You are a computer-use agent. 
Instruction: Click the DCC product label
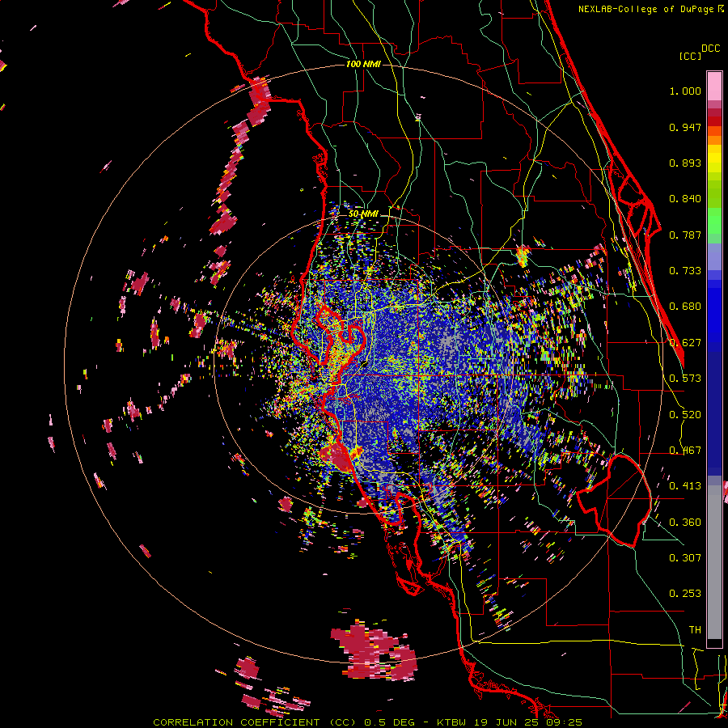click(x=710, y=49)
